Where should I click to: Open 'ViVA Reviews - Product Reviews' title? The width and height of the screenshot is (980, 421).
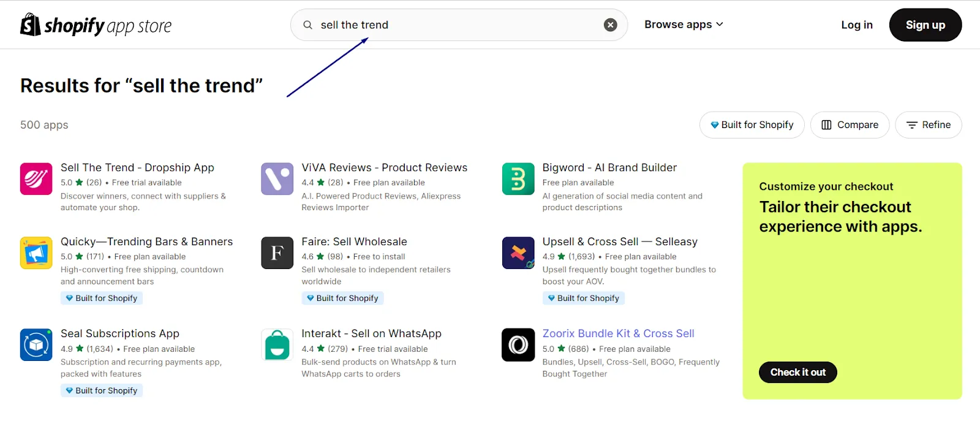(x=384, y=168)
